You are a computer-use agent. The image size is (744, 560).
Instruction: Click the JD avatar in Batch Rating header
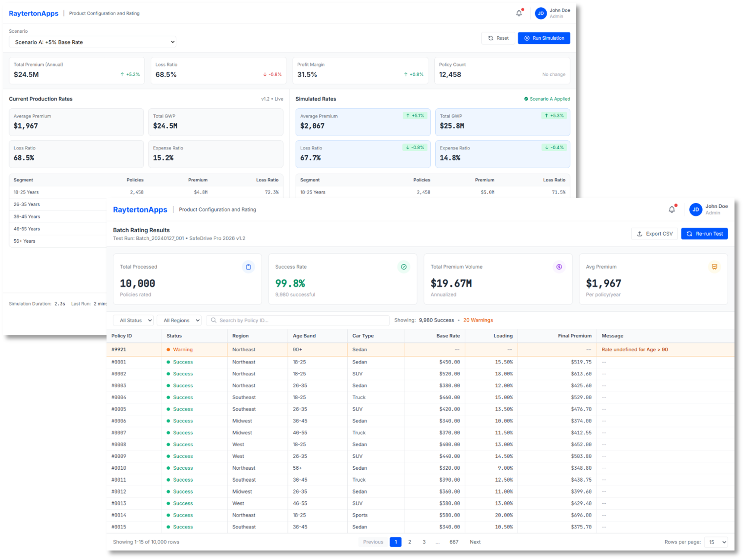(695, 209)
